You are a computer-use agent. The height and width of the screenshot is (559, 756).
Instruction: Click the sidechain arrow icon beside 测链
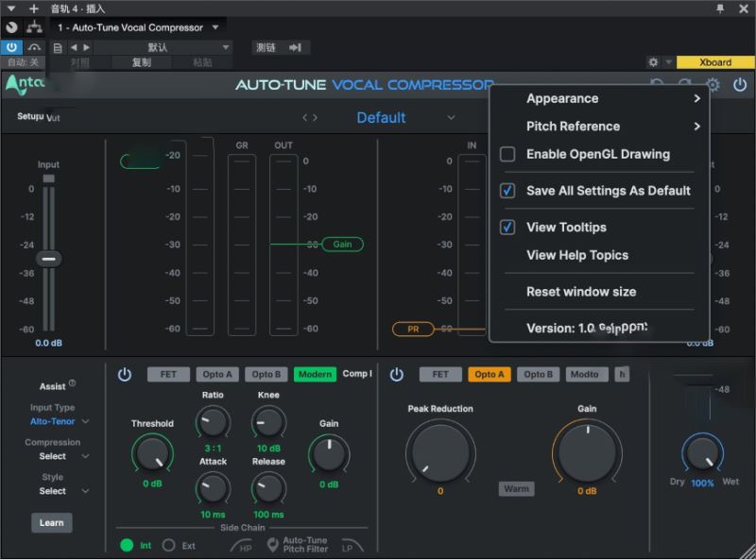[295, 47]
